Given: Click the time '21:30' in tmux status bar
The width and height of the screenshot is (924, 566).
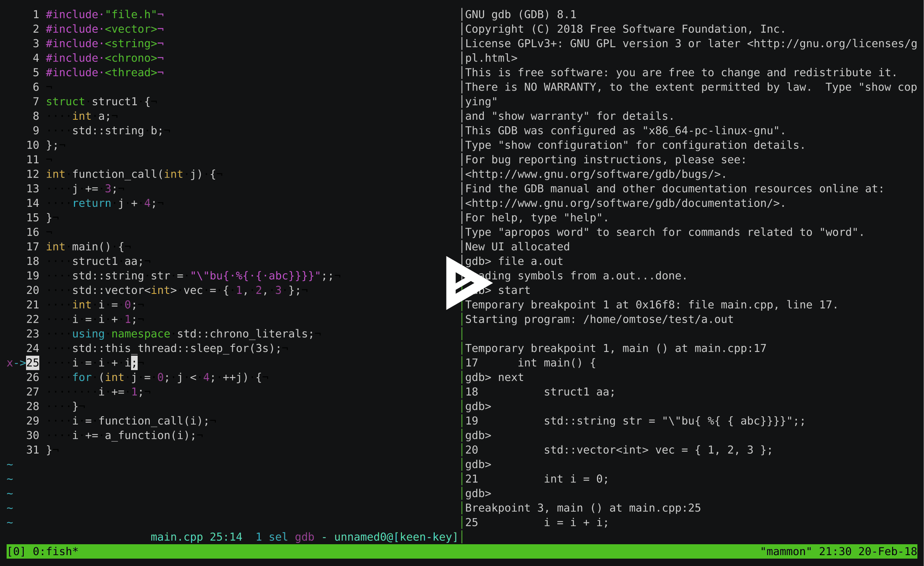Looking at the screenshot, I should pos(835,551).
